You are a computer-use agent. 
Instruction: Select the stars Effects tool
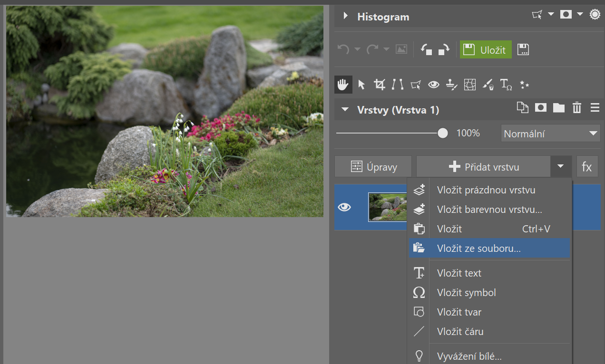point(524,85)
